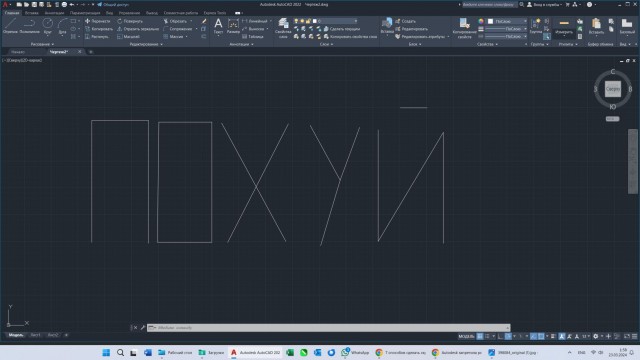
Task: Click Сделать текущим layer button
Action: tap(342, 29)
